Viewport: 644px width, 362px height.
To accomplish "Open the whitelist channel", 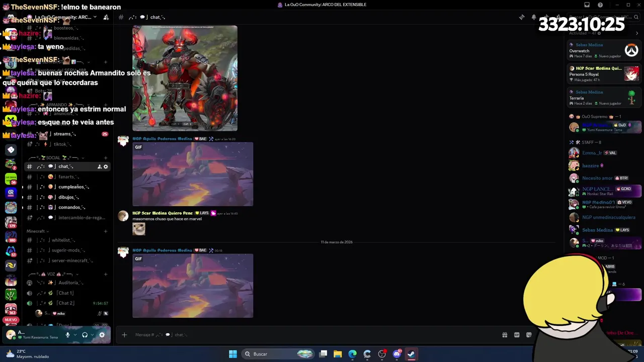I will (x=67, y=240).
